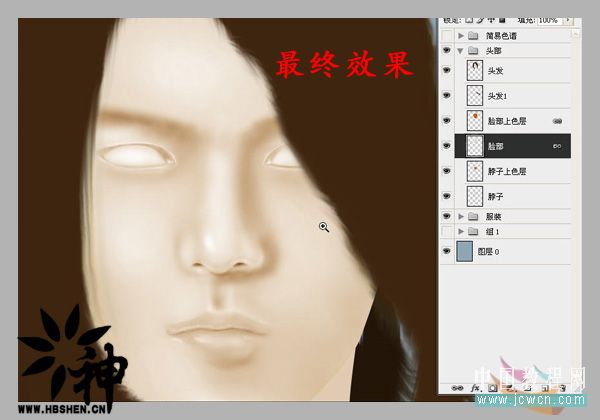Hide the 服装 group
Viewport: 600px width, 420px height.
click(446, 216)
